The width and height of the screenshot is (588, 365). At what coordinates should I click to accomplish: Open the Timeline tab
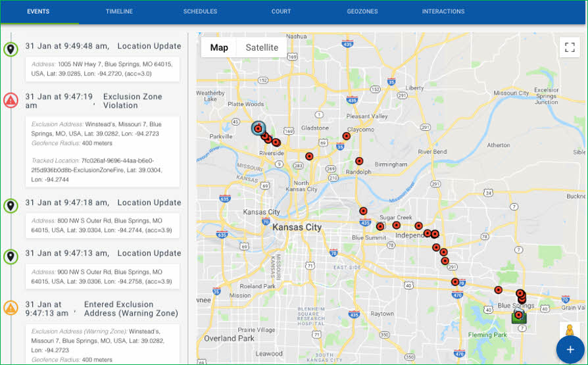click(x=119, y=11)
